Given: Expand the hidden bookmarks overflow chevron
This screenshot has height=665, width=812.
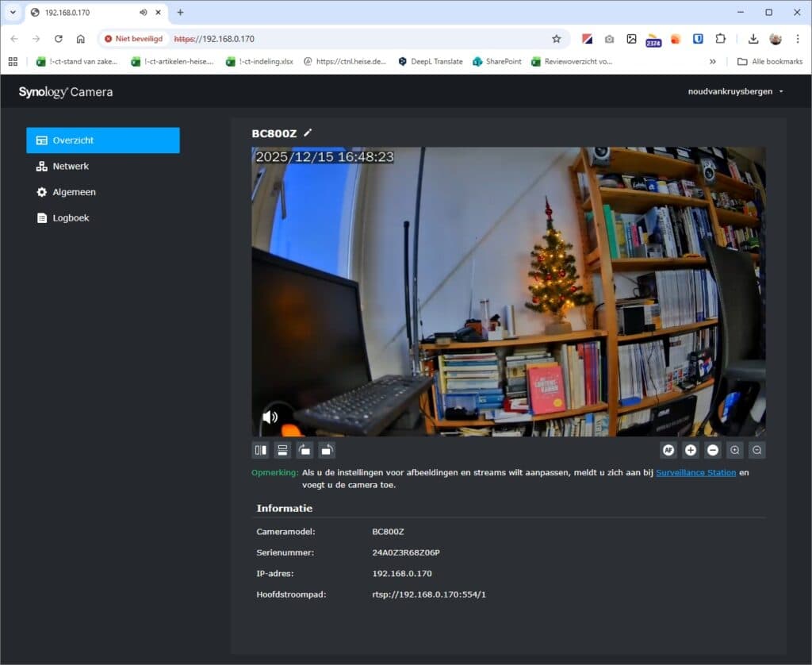Looking at the screenshot, I should 712,61.
